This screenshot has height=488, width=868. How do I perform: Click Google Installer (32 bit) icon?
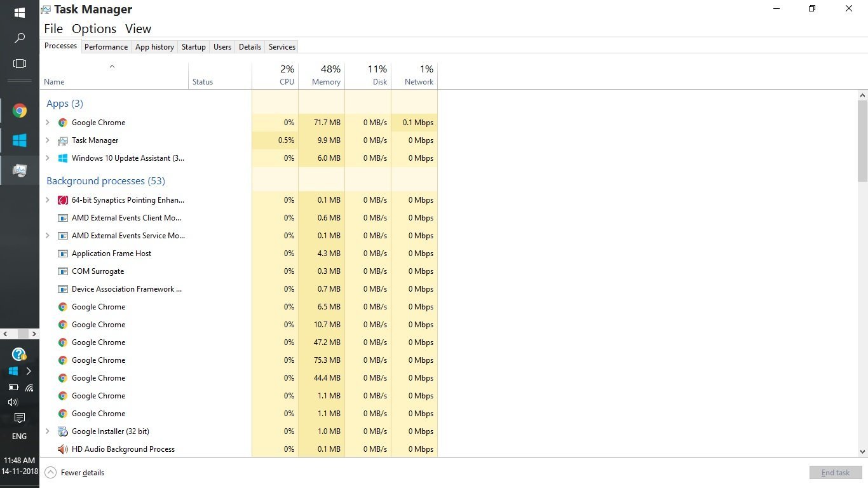pyautogui.click(x=63, y=431)
